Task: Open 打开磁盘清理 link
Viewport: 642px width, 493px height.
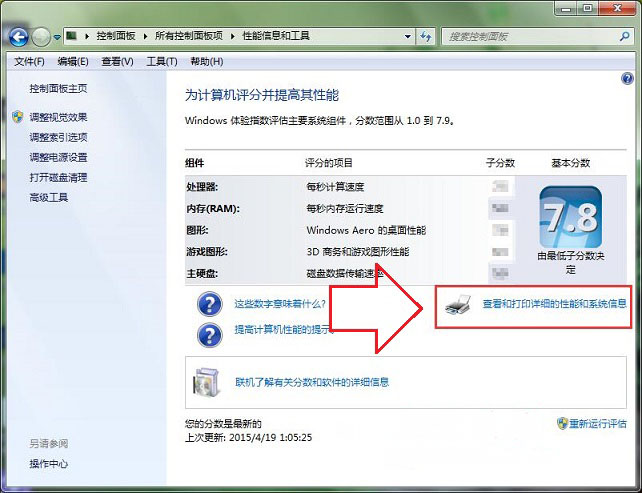Action: (x=58, y=177)
